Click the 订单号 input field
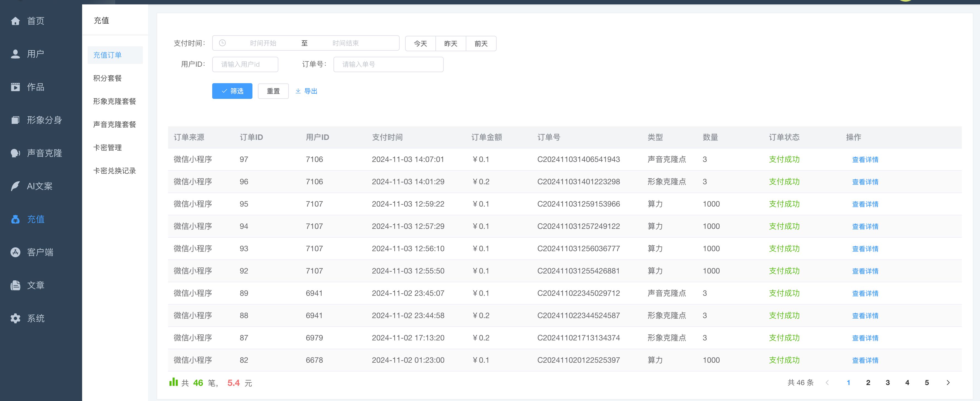Image resolution: width=980 pixels, height=401 pixels. (388, 64)
